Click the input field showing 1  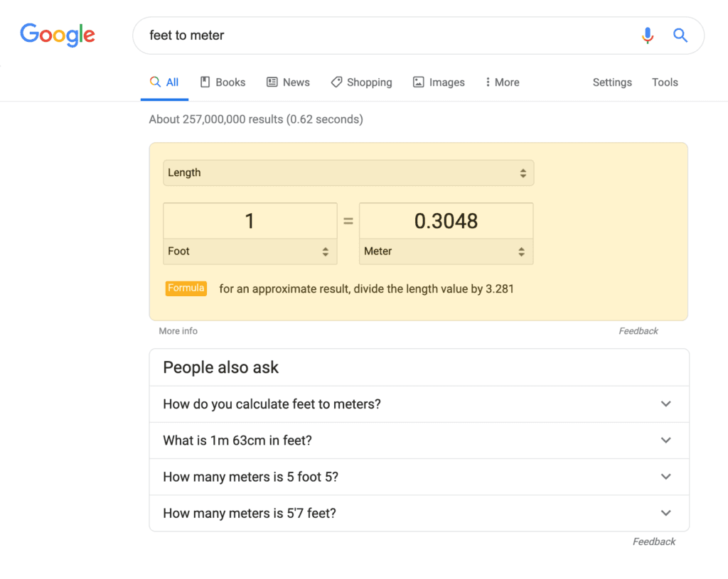[250, 221]
